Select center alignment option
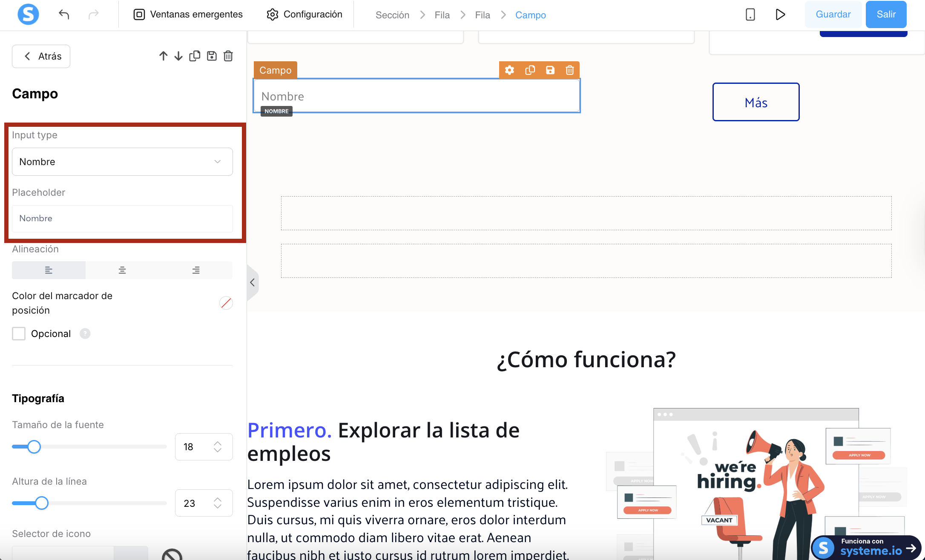This screenshot has height=560, width=925. click(122, 270)
